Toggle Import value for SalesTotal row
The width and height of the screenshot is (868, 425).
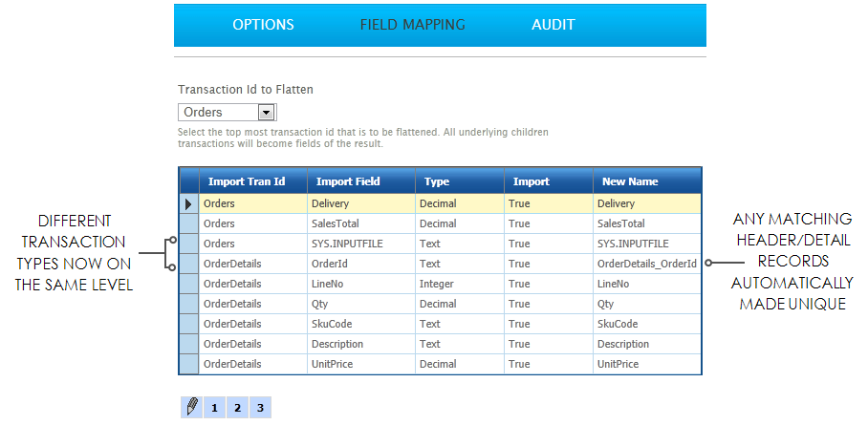click(547, 223)
